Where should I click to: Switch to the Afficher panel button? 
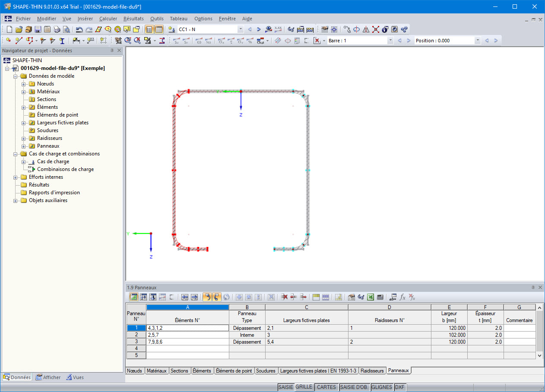tap(48, 377)
